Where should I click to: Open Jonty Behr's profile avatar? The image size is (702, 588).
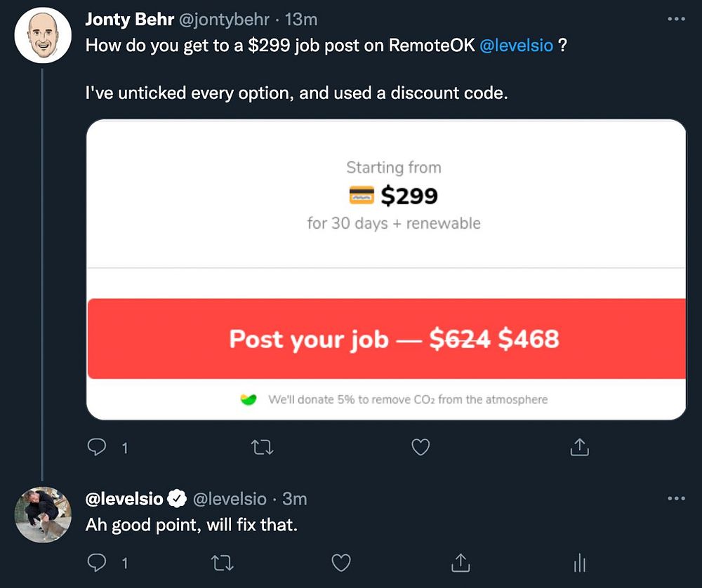click(44, 35)
